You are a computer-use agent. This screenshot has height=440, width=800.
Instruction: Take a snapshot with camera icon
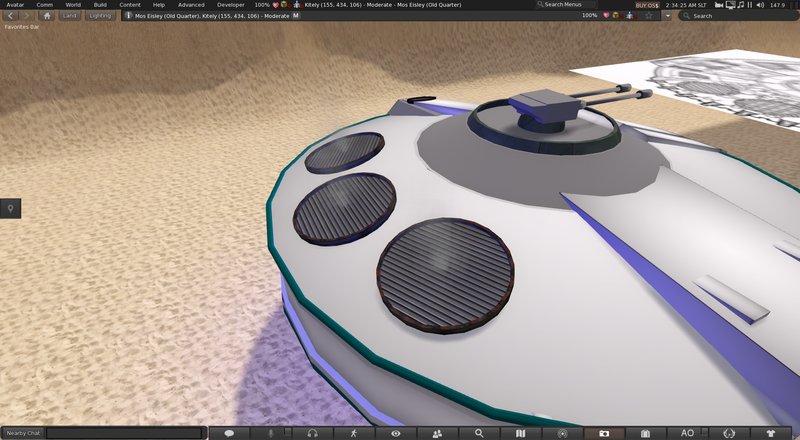604,433
